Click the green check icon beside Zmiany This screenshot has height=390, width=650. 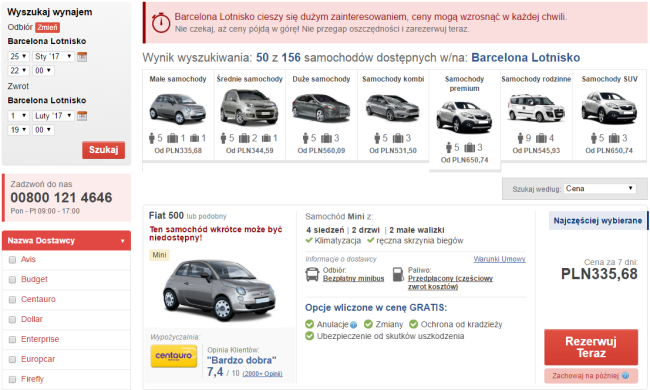368,324
